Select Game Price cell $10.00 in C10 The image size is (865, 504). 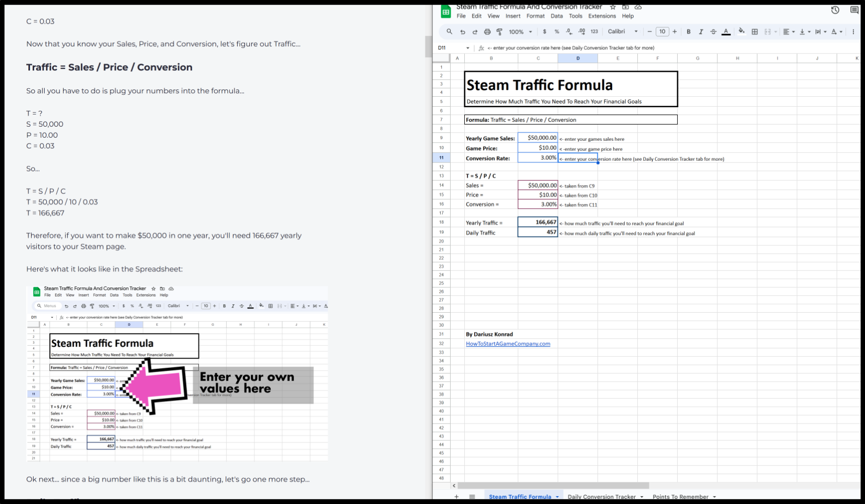[x=538, y=148]
